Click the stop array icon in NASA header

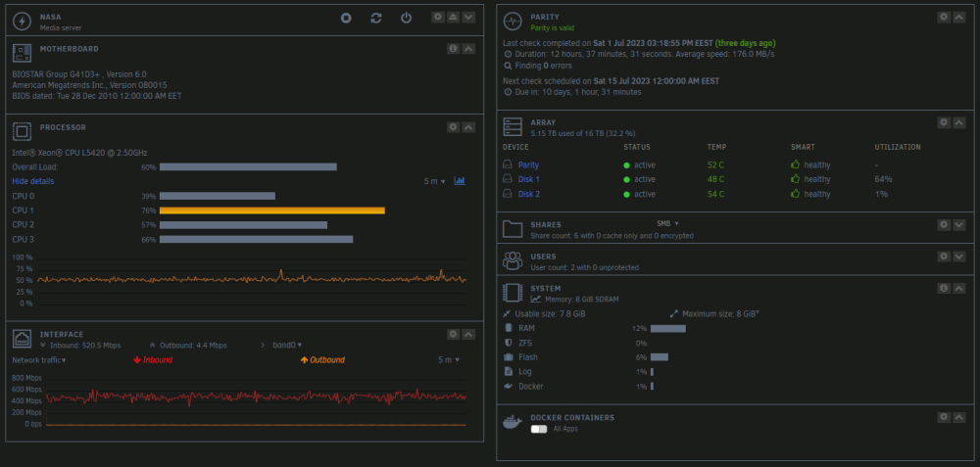coord(346,18)
